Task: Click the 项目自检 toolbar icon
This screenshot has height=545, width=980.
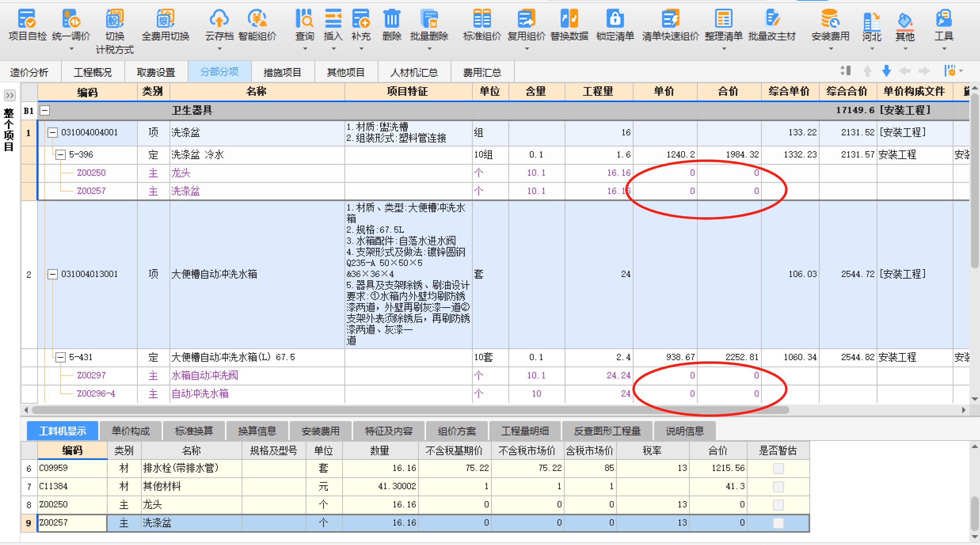Action: [27, 19]
